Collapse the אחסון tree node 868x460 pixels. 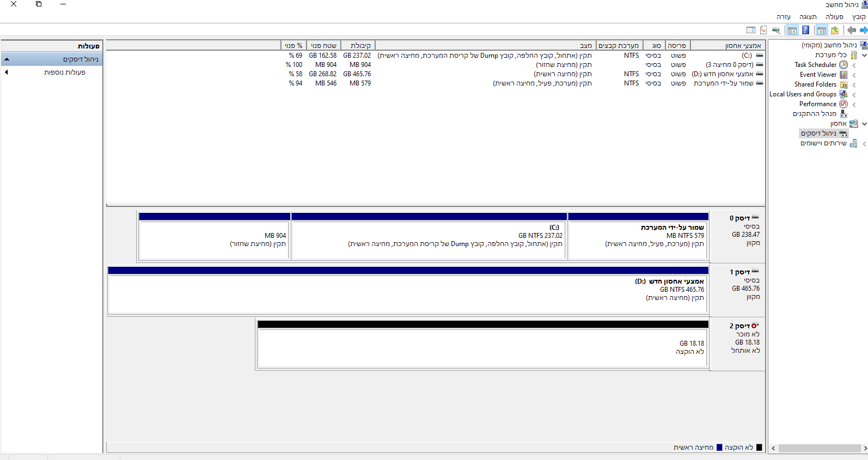(864, 124)
